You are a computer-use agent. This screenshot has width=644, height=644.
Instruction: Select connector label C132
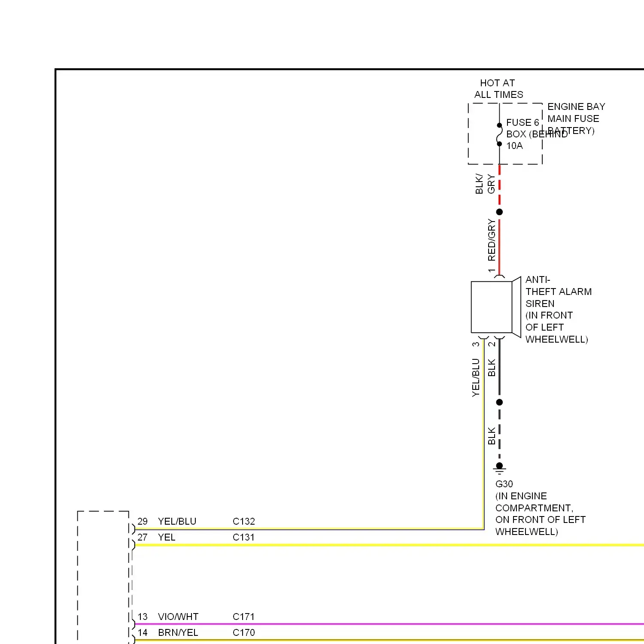tap(244, 521)
